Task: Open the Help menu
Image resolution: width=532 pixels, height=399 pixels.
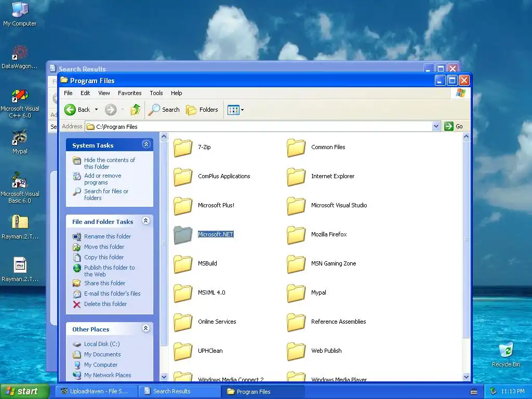Action: [x=176, y=93]
